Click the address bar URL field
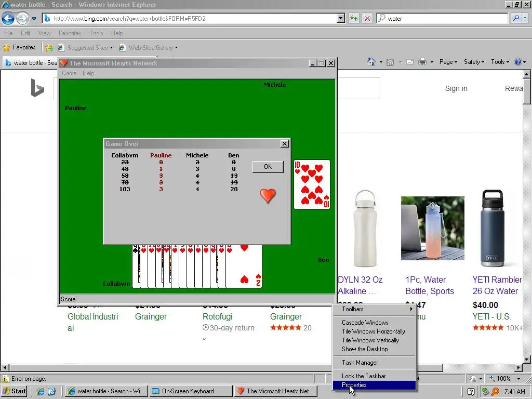Image resolution: width=532 pixels, height=399 pixels. [189, 18]
